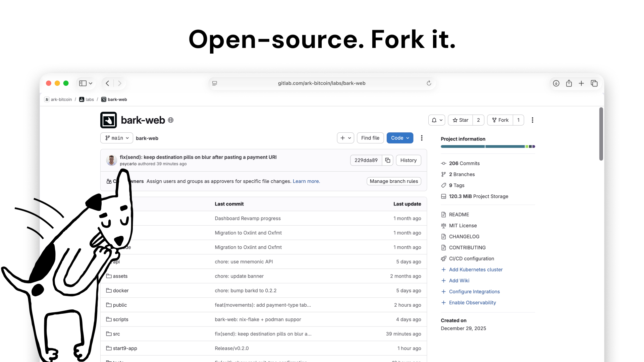Go back with the browser back arrow
Viewport: 644px width, 362px height.
107,83
